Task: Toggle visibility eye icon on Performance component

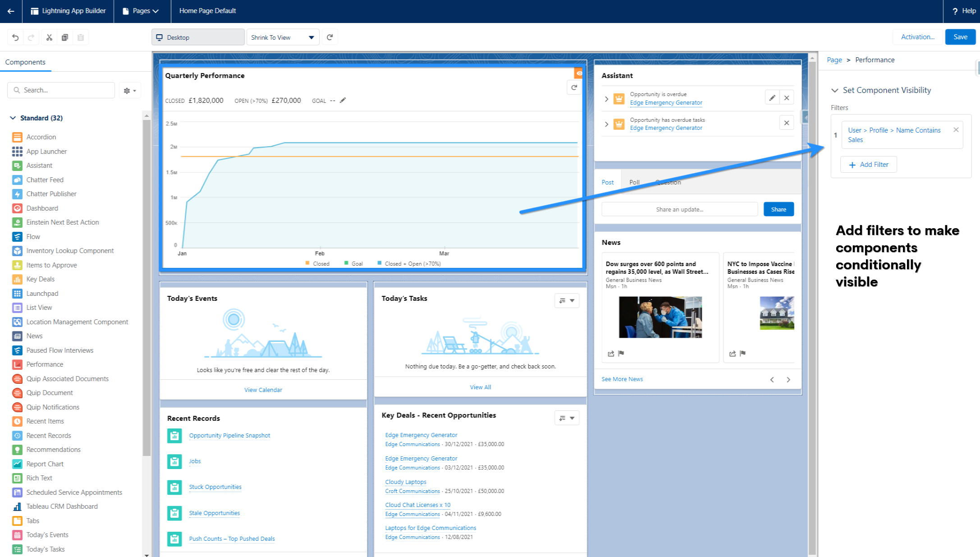Action: tap(579, 73)
